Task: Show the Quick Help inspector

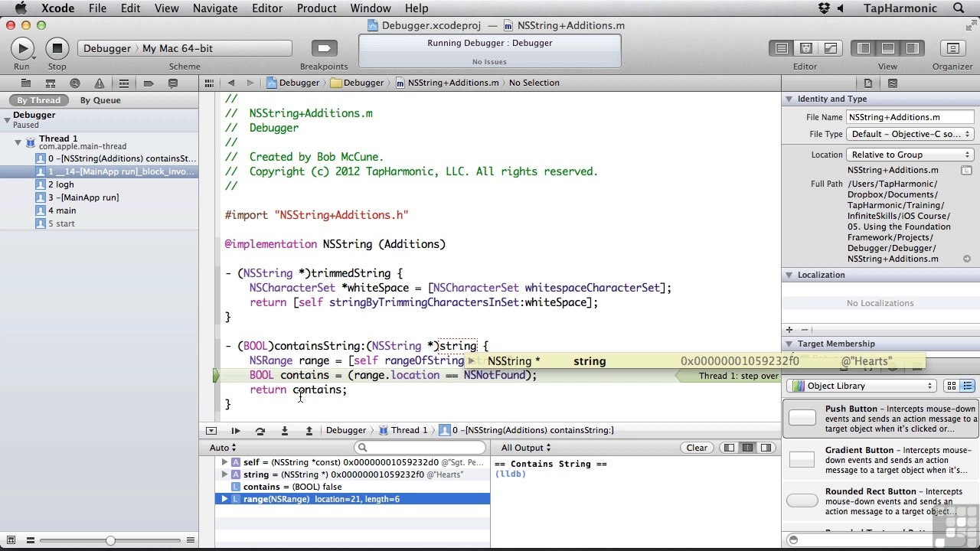Action: [x=893, y=83]
